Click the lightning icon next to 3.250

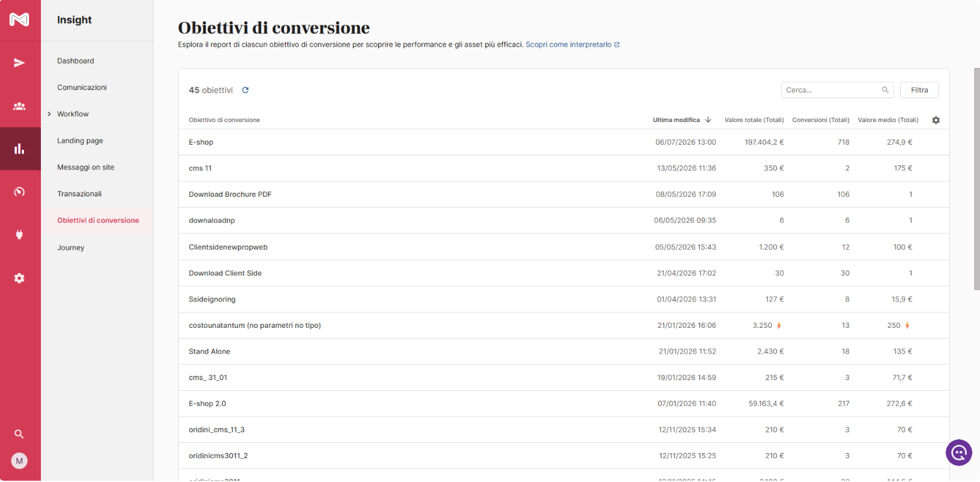(779, 325)
